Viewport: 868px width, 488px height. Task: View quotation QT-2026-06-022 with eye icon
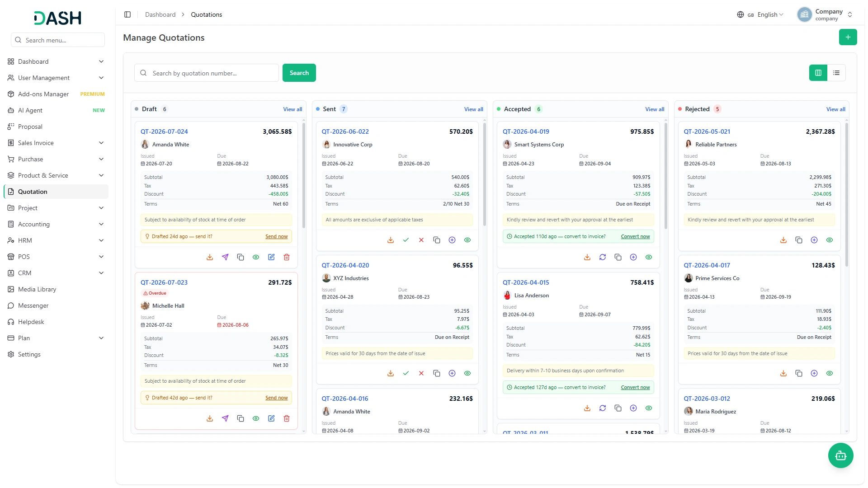click(467, 240)
